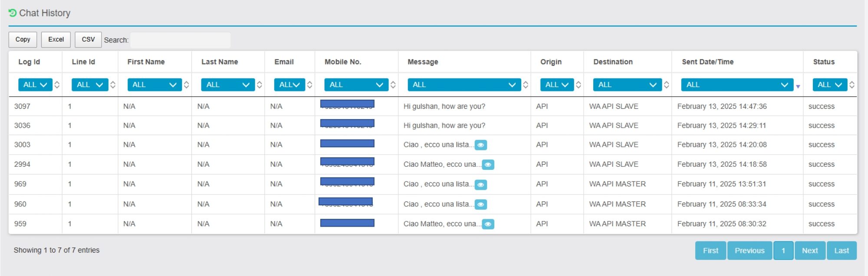Image resolution: width=868 pixels, height=276 pixels.
Task: View full message for log 2994
Action: pos(488,165)
